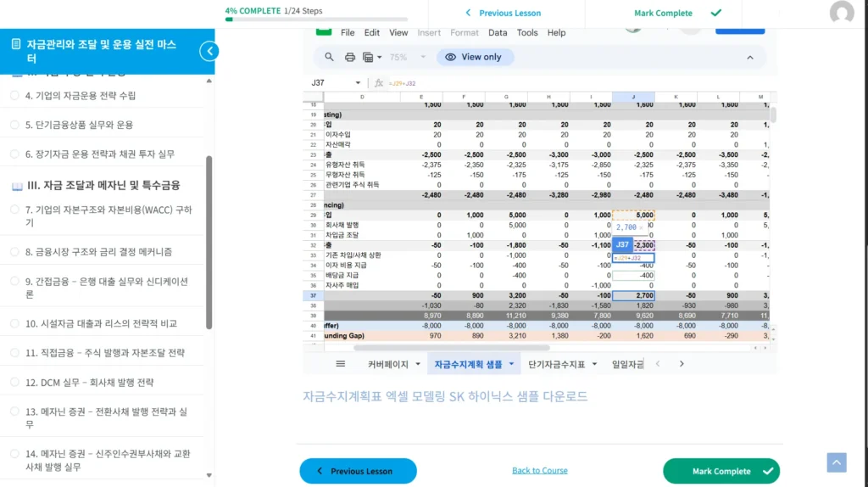The height and width of the screenshot is (487, 868).
Task: Click top Previous Lesson link
Action: pyautogui.click(x=504, y=13)
